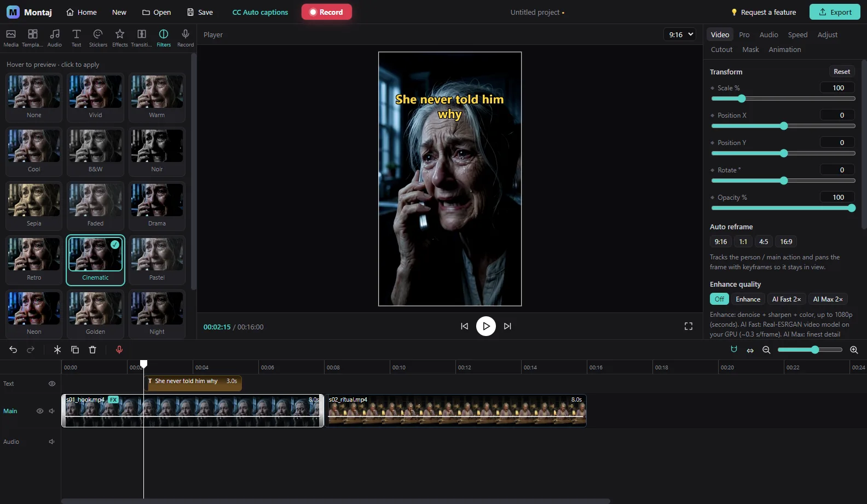Open the Animation tab

click(x=784, y=49)
